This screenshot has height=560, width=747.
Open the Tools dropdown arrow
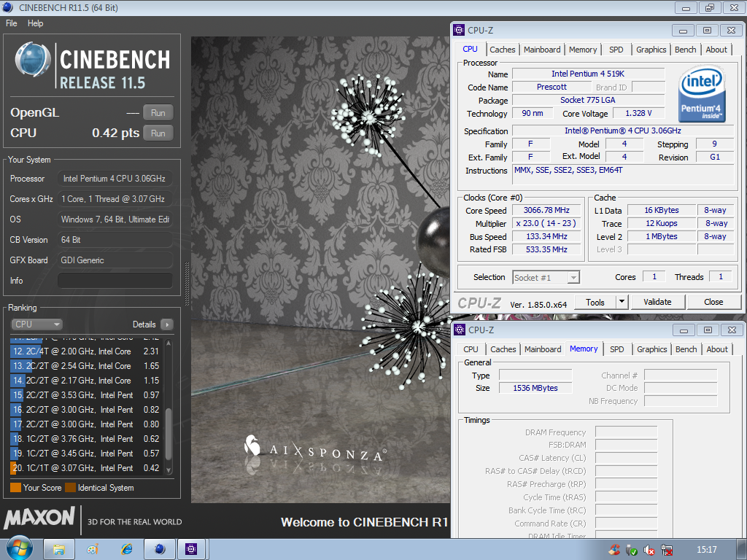pyautogui.click(x=622, y=302)
